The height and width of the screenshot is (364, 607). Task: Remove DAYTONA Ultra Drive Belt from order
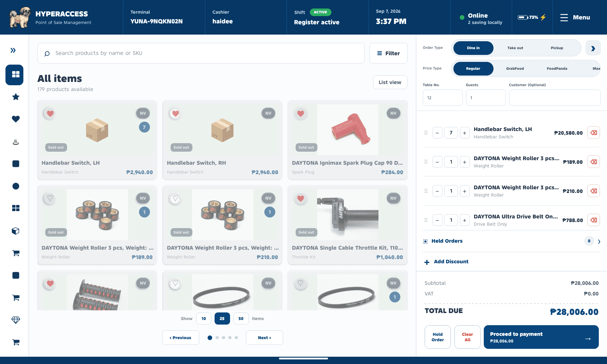coord(594,220)
